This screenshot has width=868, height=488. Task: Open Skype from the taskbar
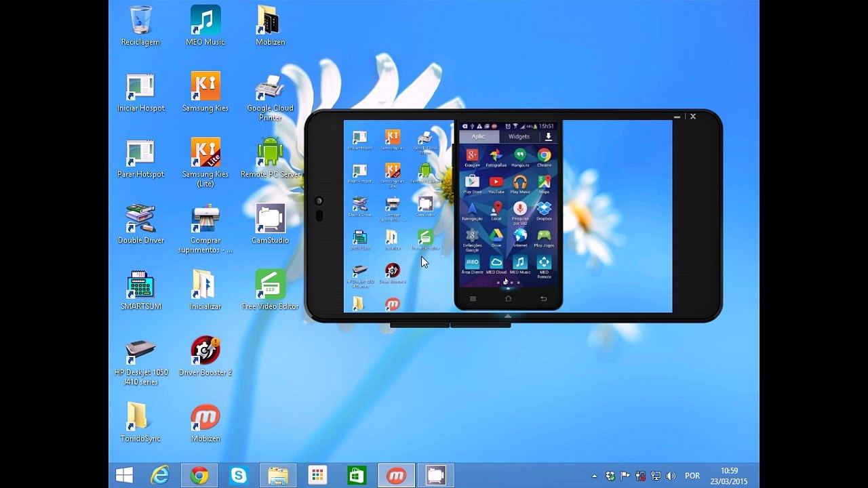tap(239, 476)
